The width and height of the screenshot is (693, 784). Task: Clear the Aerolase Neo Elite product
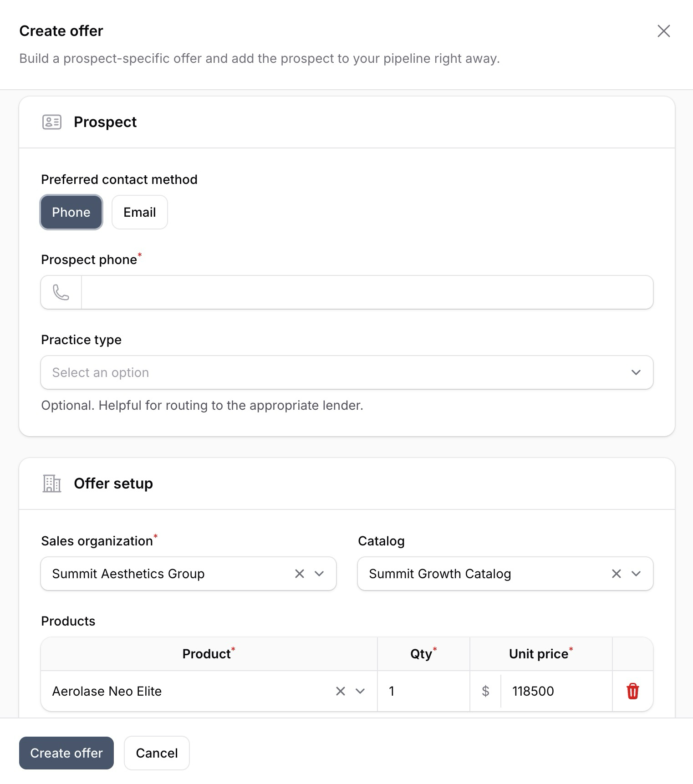(340, 691)
